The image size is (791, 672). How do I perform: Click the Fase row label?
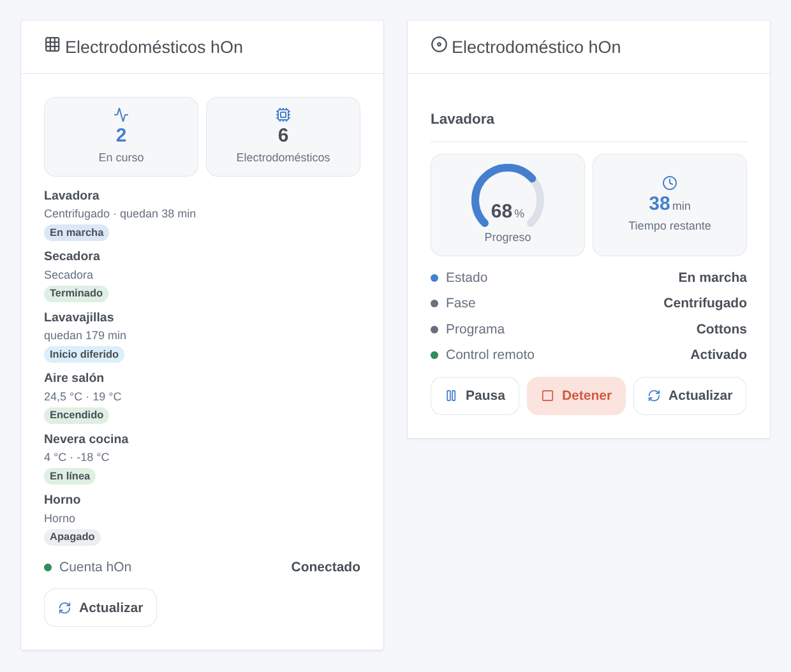[x=461, y=303]
